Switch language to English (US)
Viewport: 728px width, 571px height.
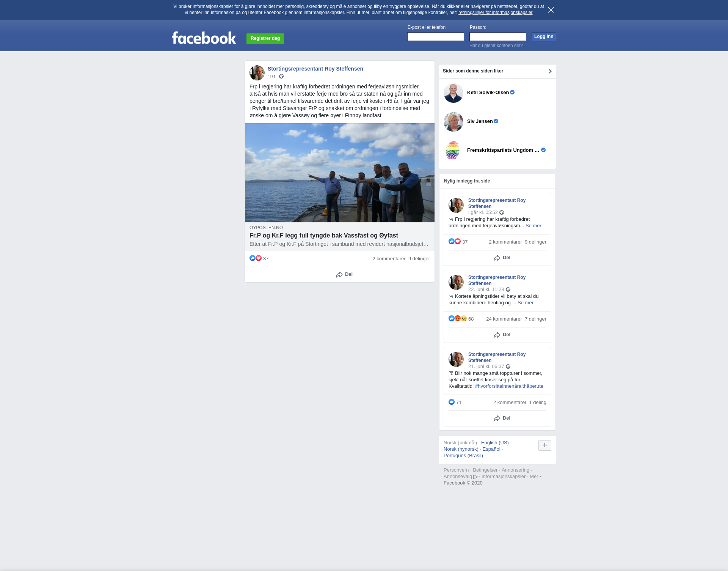[495, 443]
